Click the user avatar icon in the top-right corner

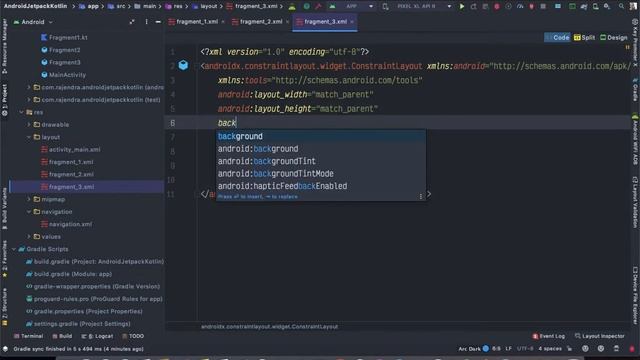[633, 7]
